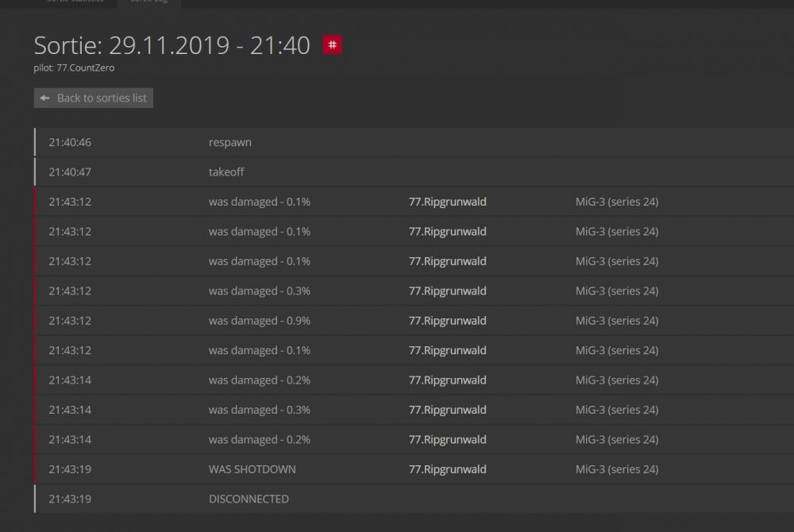Select 21:43:19 timestamp in DISCONNECTED row
Screen dimensions: 794x532
click(70, 499)
